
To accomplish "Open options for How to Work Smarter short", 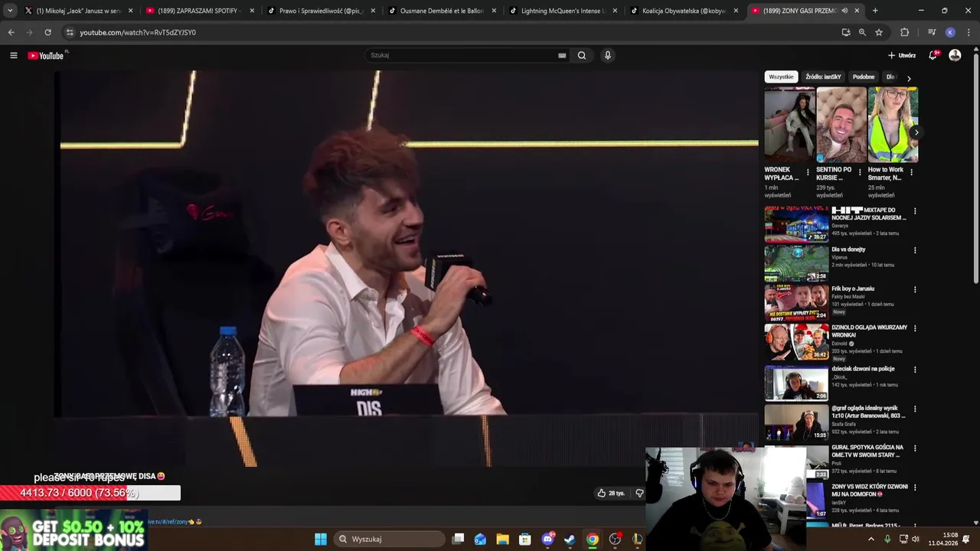I will (911, 172).
